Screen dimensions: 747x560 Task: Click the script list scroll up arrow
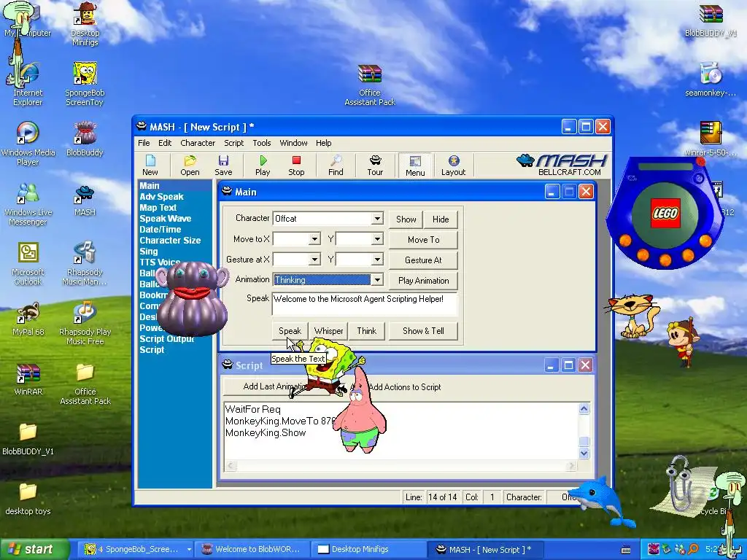click(x=584, y=408)
